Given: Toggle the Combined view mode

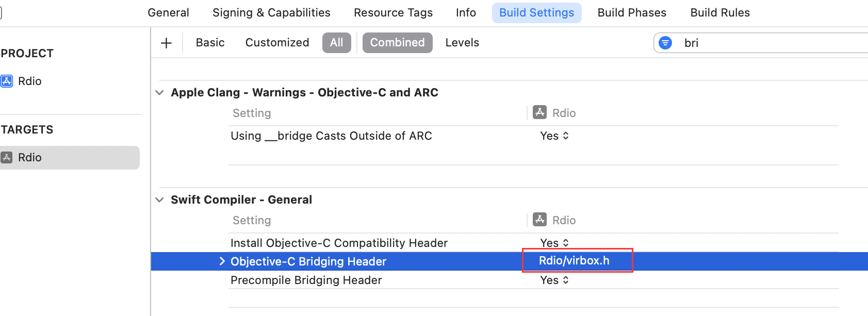Looking at the screenshot, I should [x=397, y=43].
